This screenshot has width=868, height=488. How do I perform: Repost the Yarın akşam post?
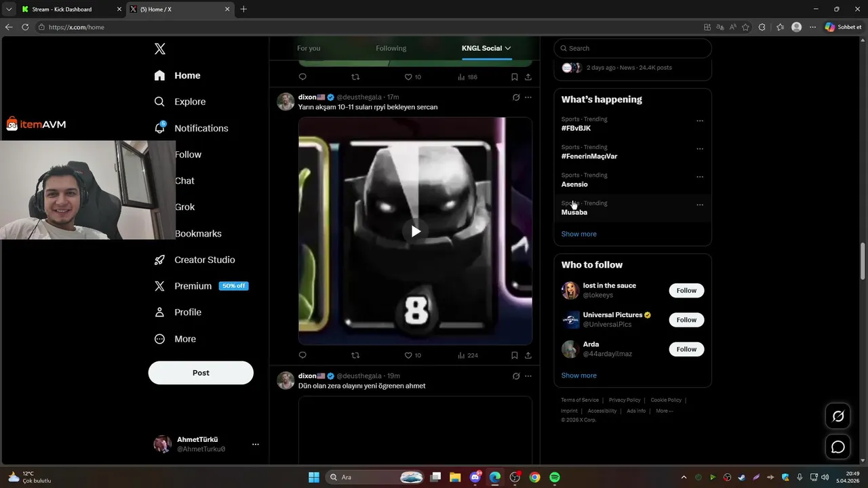click(x=355, y=355)
